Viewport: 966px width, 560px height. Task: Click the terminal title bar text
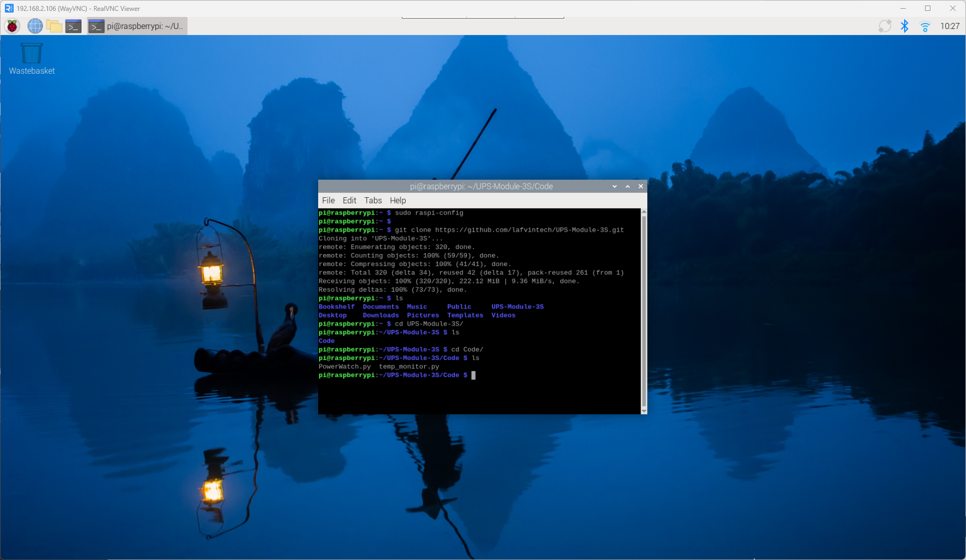tap(481, 186)
